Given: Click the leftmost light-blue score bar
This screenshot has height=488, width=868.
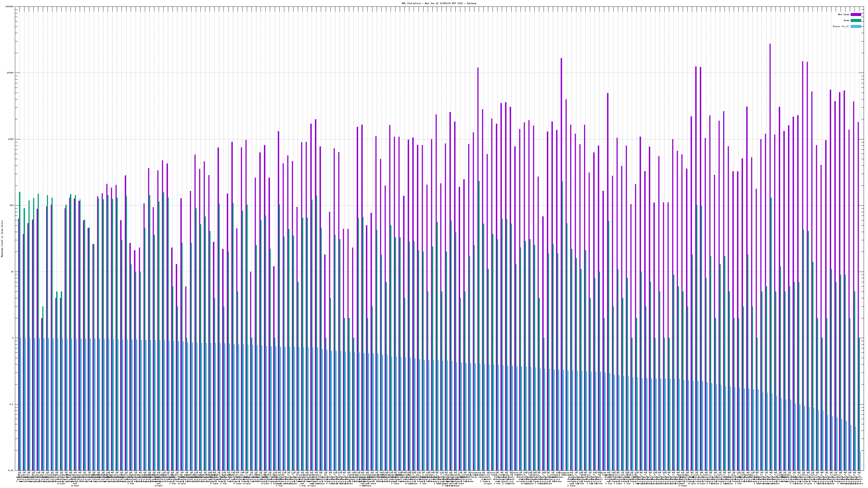Looking at the screenshot, I should 21,404.
